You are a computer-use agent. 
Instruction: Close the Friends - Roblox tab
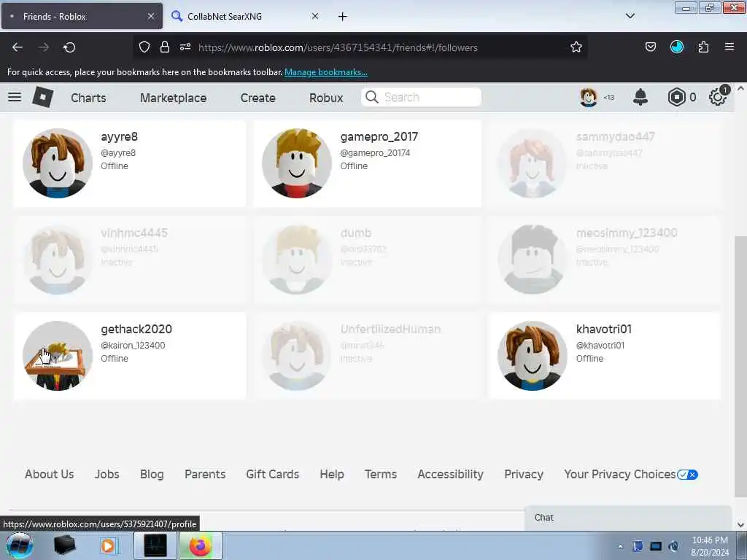tap(151, 16)
